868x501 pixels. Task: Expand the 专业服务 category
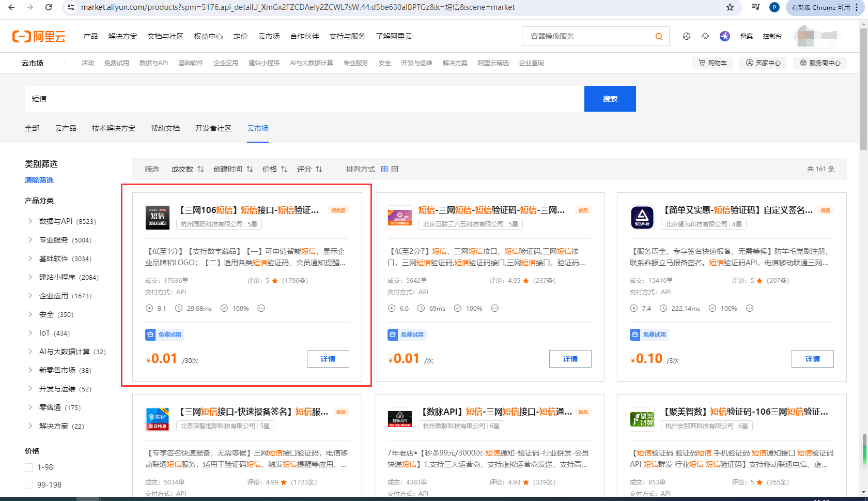coord(30,239)
